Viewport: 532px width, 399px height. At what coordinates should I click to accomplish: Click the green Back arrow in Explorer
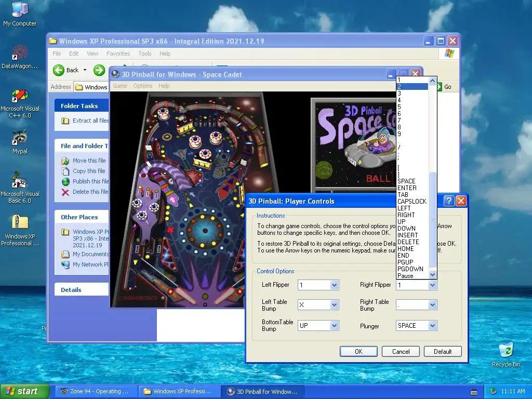[x=59, y=70]
